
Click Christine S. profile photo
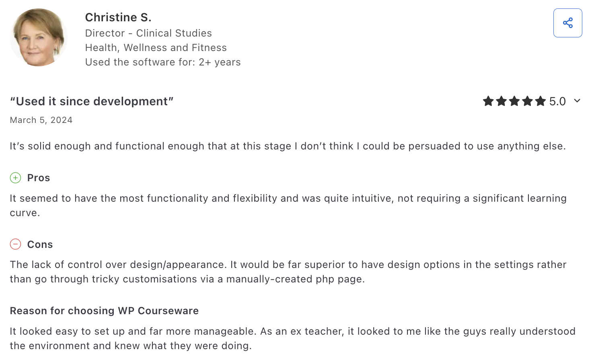[x=39, y=37]
